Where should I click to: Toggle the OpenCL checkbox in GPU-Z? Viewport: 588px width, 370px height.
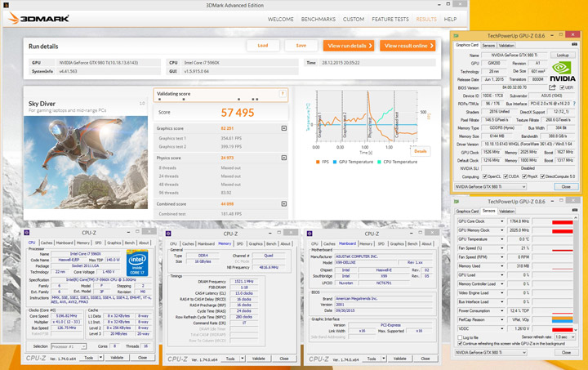point(484,176)
